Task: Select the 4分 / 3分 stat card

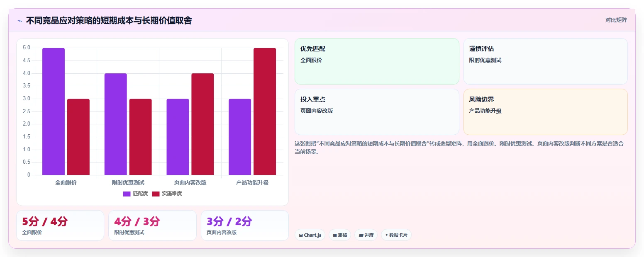Action: point(152,225)
